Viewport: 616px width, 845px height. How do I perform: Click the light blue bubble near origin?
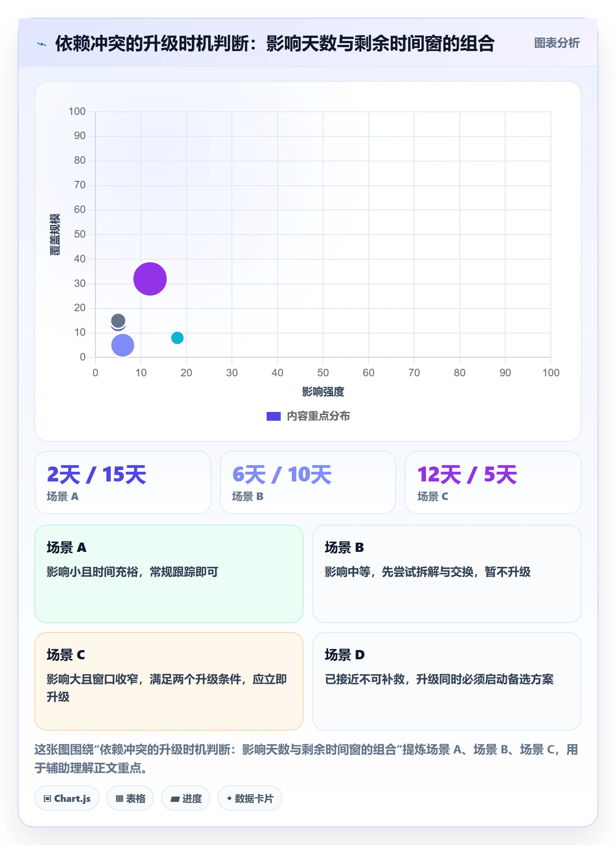123,345
